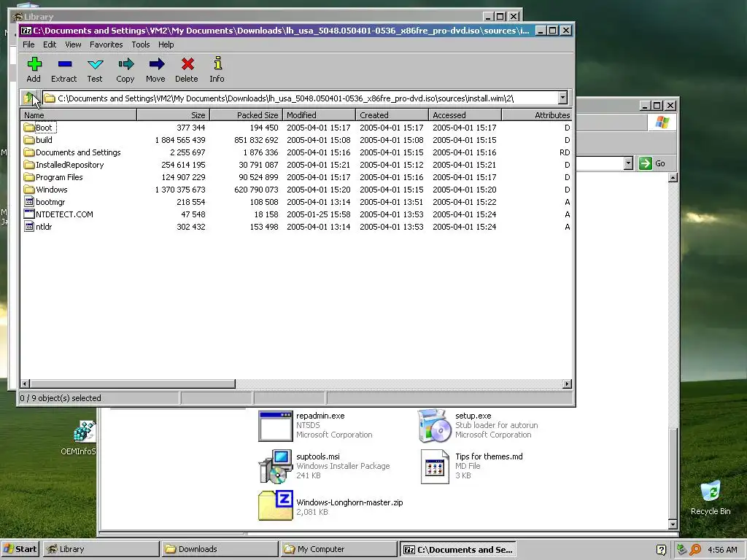Click RD attribute of Documents and Settings
This screenshot has width=747, height=560.
(x=565, y=152)
